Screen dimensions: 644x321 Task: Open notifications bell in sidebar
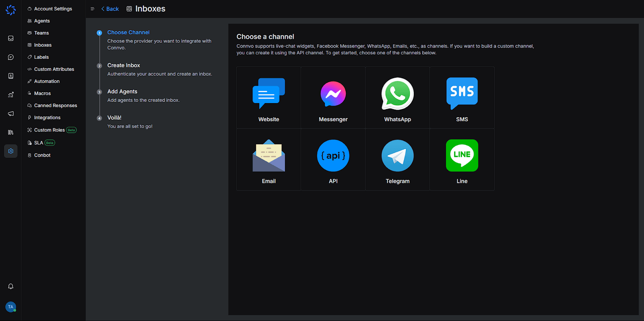[x=11, y=286]
